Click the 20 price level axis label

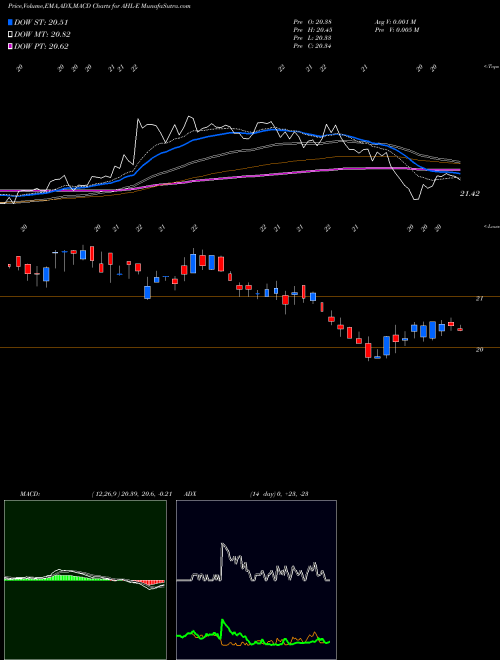pyautogui.click(x=479, y=349)
